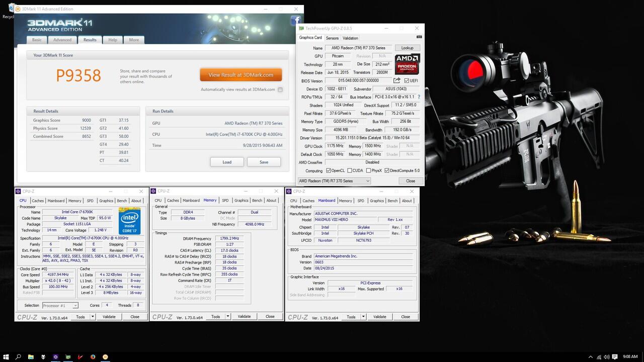
Task: Click the Core Speed 4197.94 MHz value
Action: (58, 275)
